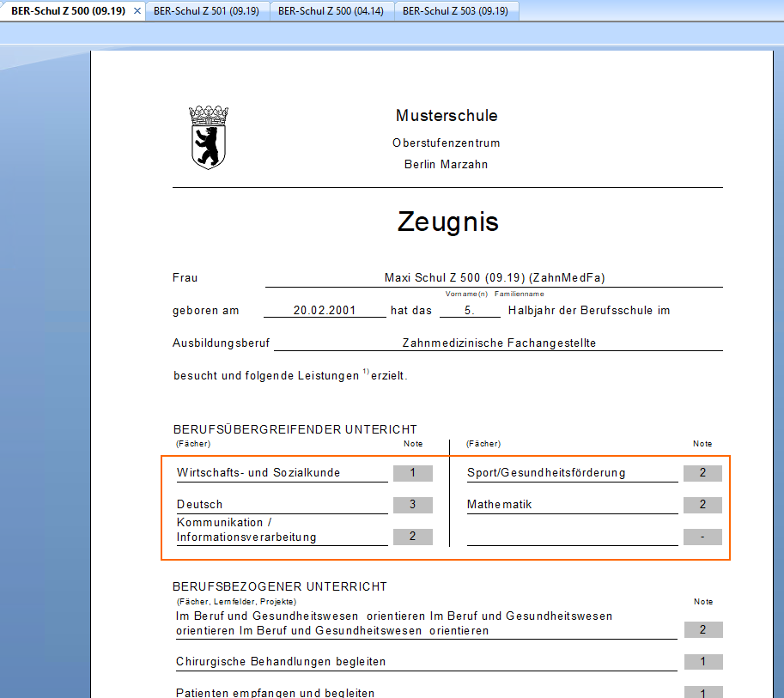Switch to BER-Schul Z 500 (04.14) tab
Viewport: 784px width, 698px height.
tap(331, 10)
